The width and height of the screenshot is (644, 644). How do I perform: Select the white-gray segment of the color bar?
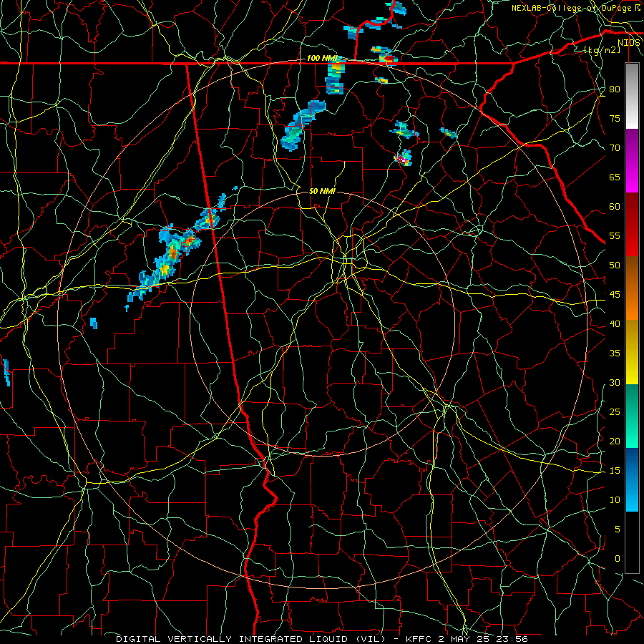(x=632, y=96)
